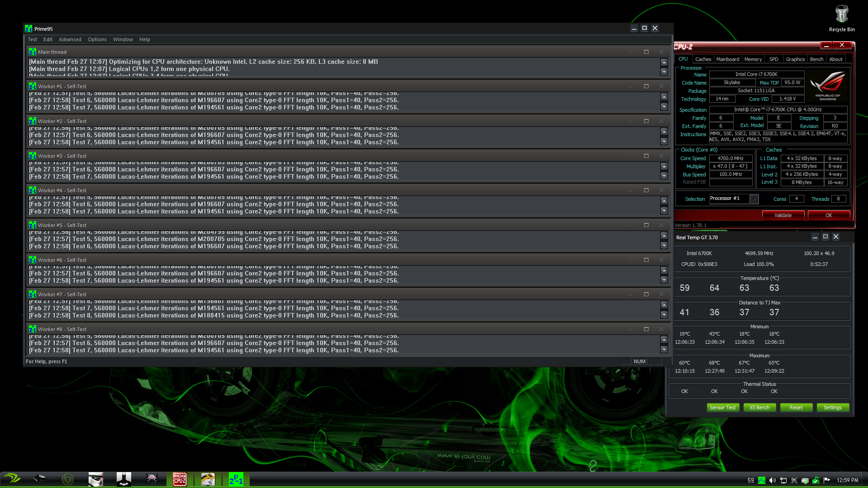Click the Worker #1 Self-Test window icon
This screenshot has width=868, height=488.
33,86
